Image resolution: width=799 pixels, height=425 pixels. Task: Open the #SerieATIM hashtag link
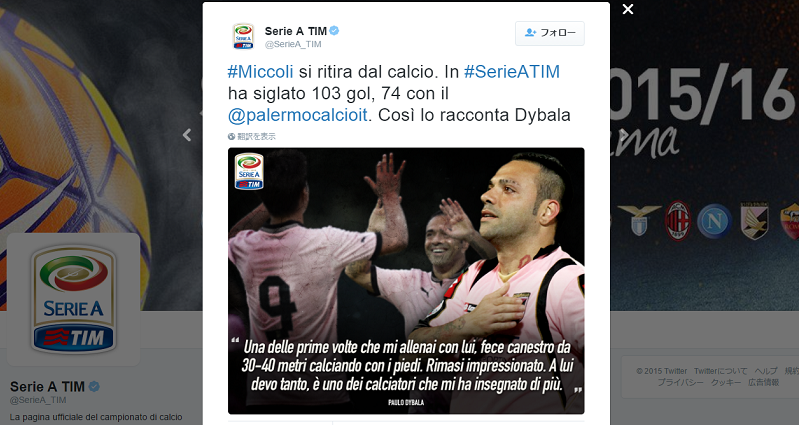(512, 71)
